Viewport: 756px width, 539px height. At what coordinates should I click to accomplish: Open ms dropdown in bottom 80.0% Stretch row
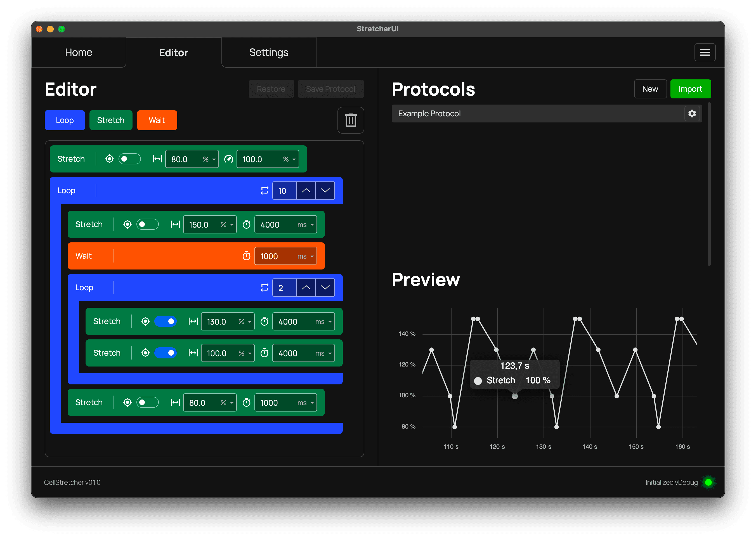305,403
